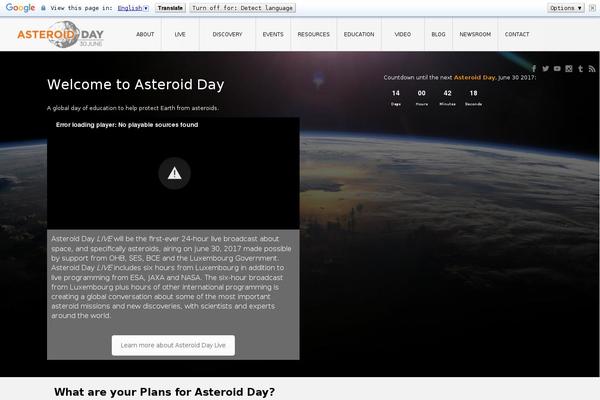Open the RESOURCES menu item
600x400 pixels.
pyautogui.click(x=314, y=34)
